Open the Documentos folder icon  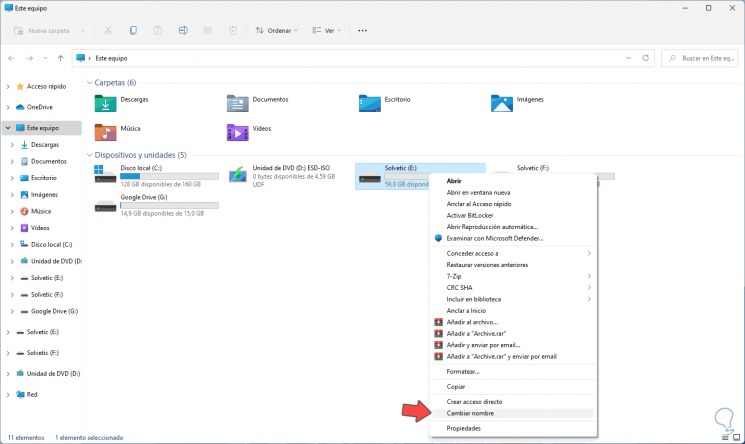coord(238,103)
